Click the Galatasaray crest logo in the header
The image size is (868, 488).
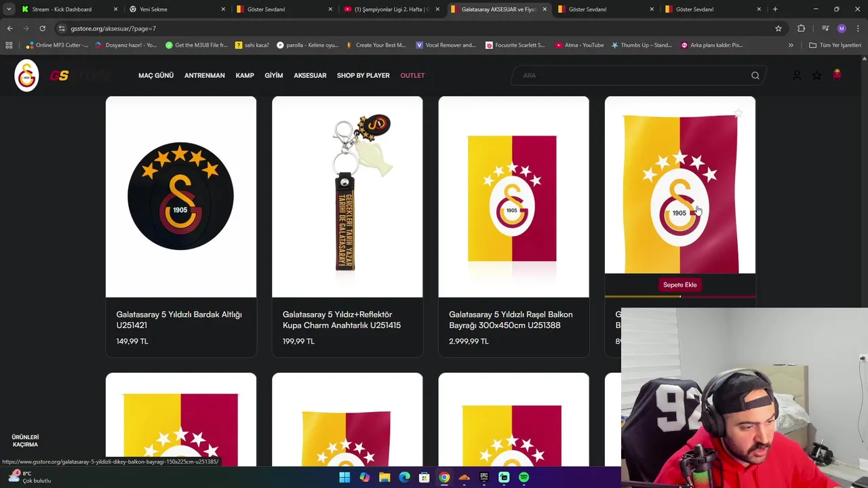(26, 75)
